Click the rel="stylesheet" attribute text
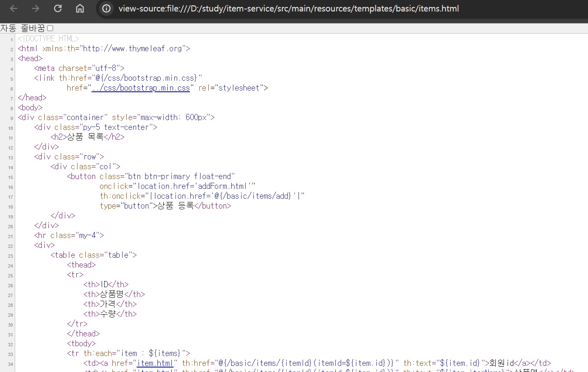 [x=231, y=88]
